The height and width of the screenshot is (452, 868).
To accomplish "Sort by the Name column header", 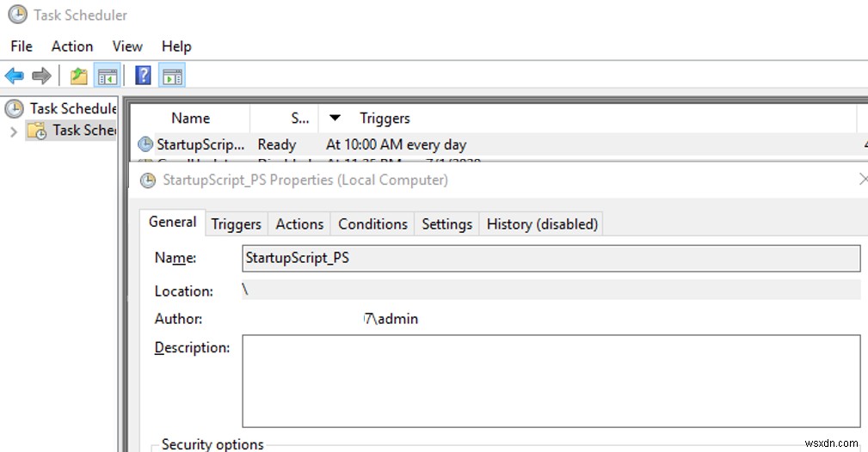I will pyautogui.click(x=190, y=119).
